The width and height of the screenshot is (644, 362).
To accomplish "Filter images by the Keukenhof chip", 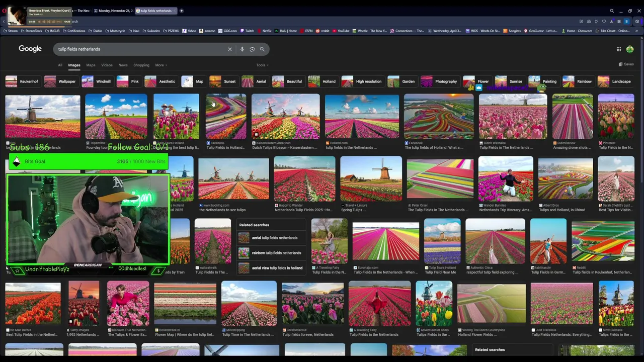I will (22, 81).
